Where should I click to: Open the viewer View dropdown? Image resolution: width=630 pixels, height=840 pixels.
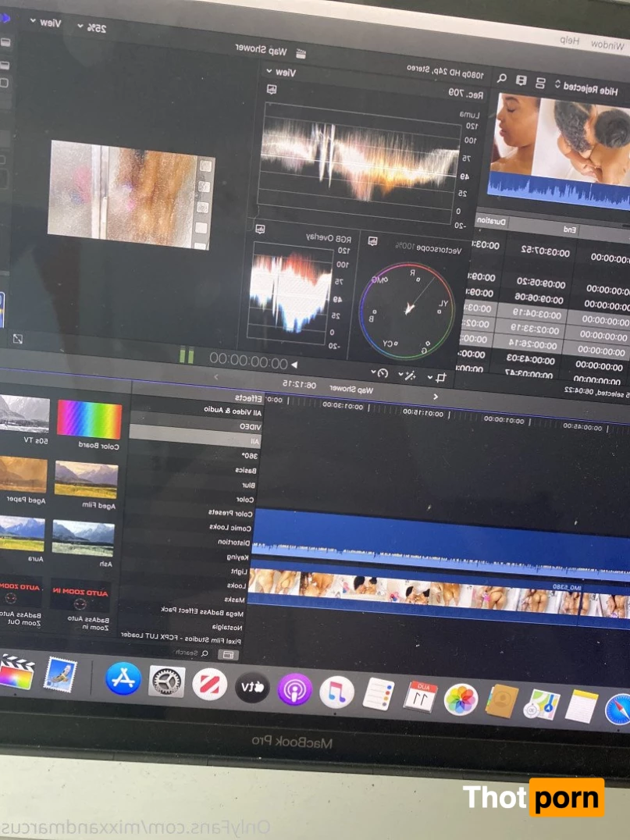pyautogui.click(x=46, y=23)
